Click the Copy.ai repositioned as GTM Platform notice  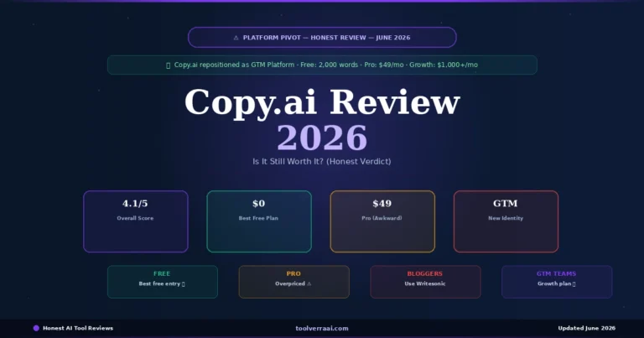coord(322,65)
